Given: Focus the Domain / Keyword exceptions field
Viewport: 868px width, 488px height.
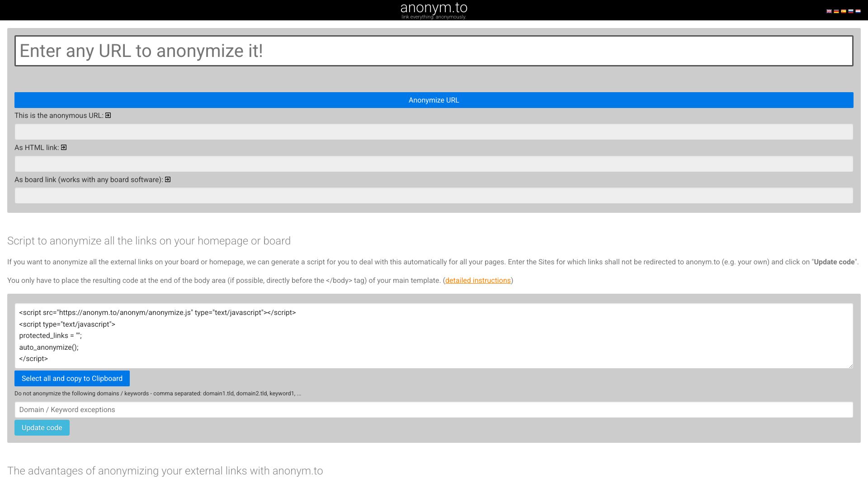Looking at the screenshot, I should [434, 410].
